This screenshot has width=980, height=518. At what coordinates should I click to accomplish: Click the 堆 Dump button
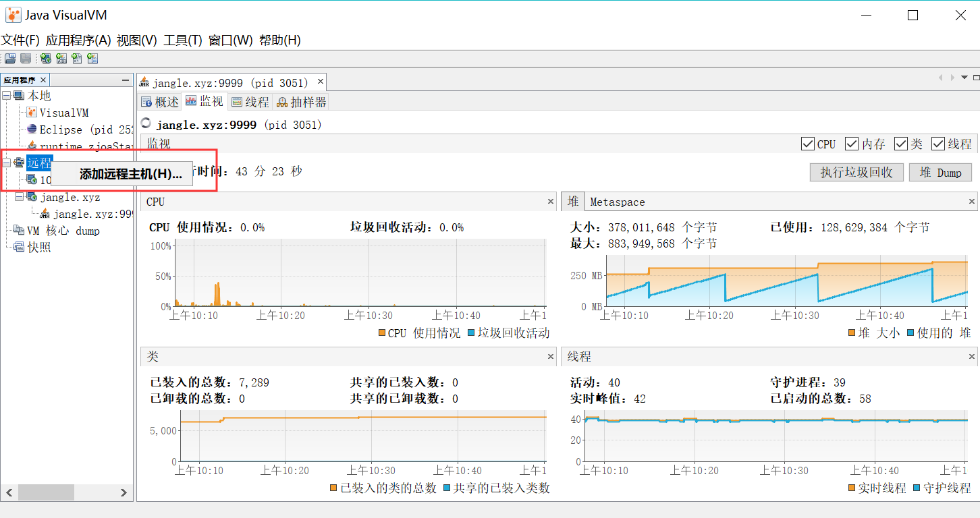coord(940,173)
